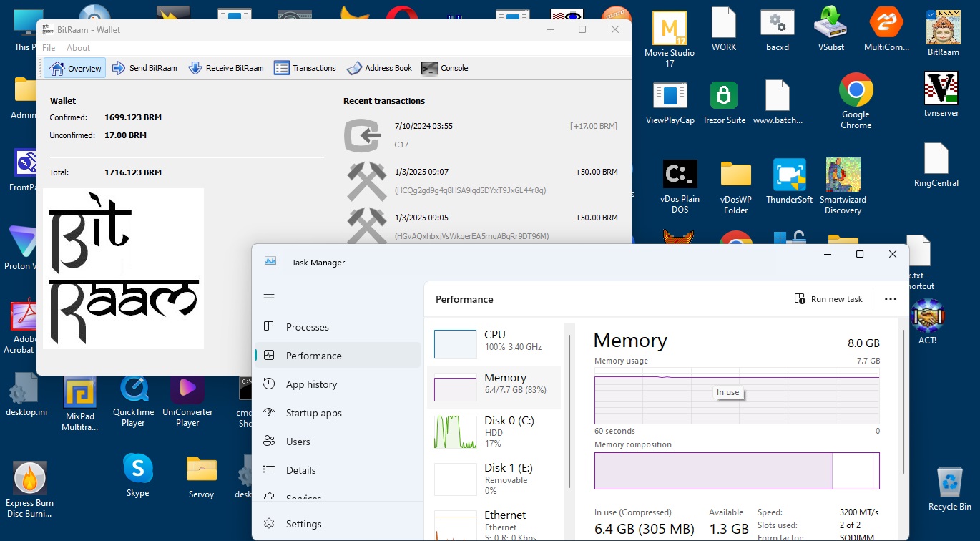Viewport: 980px width, 541px height.
Task: Open ACT! desktop icon
Action: click(928, 322)
